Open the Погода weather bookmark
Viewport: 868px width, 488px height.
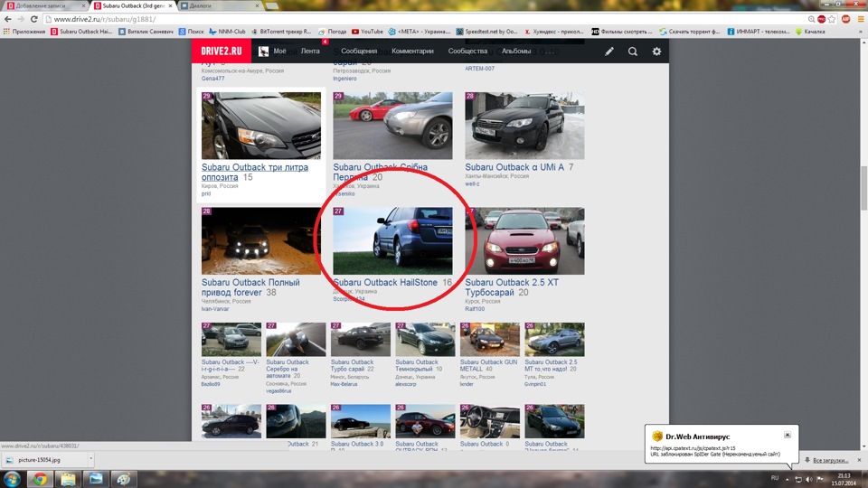[332, 32]
